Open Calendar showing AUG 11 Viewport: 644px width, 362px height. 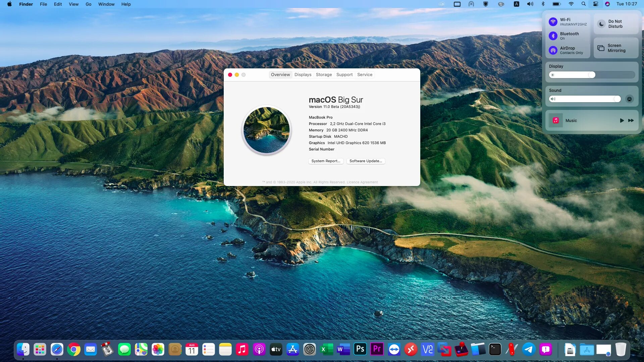coord(192,350)
